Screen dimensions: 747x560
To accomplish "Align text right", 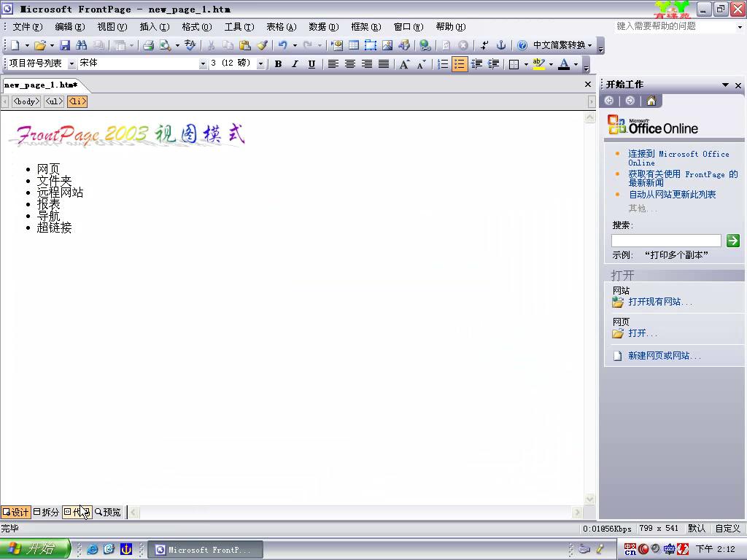I will [x=366, y=64].
